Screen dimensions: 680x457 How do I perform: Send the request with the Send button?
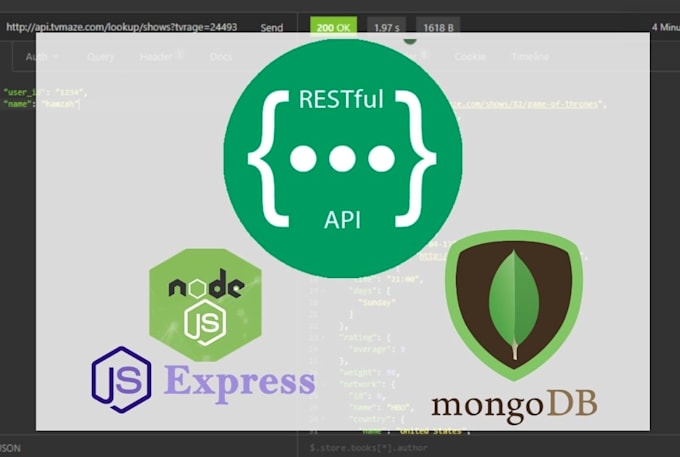point(271,27)
